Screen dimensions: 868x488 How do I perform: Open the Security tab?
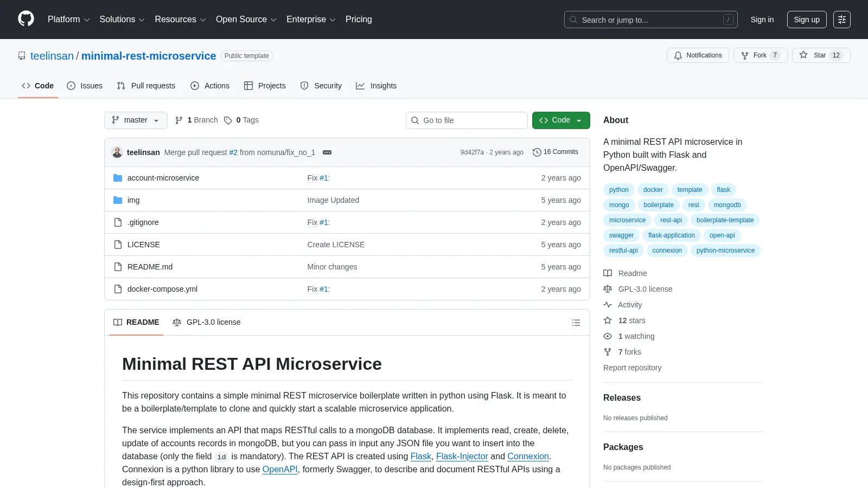click(x=321, y=86)
